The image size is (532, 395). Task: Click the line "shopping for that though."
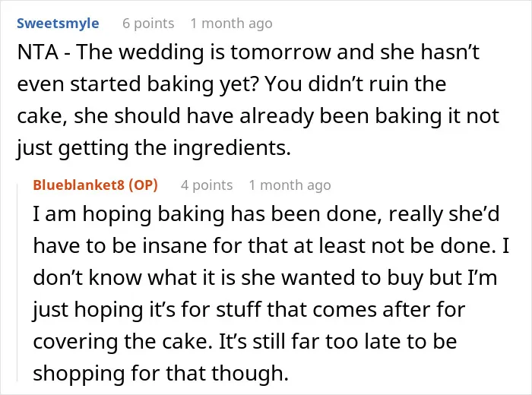coord(161,373)
